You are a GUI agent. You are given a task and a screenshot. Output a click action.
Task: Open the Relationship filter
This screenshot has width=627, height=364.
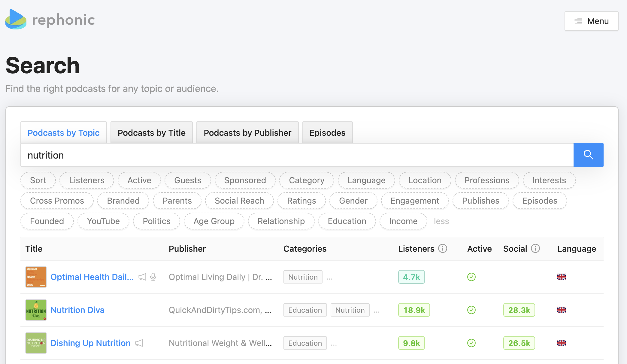point(281,221)
